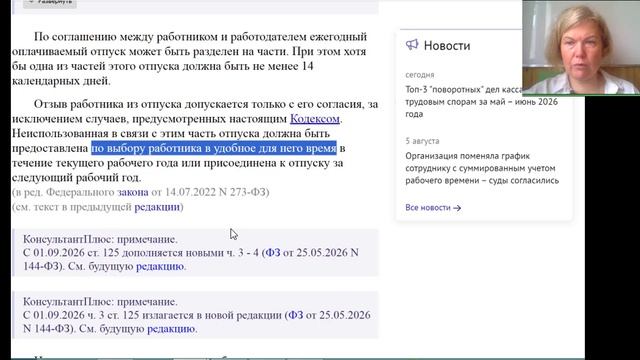Click the text Отзыв работника из отпуска
This screenshot has width=640, height=360.
[x=107, y=104]
